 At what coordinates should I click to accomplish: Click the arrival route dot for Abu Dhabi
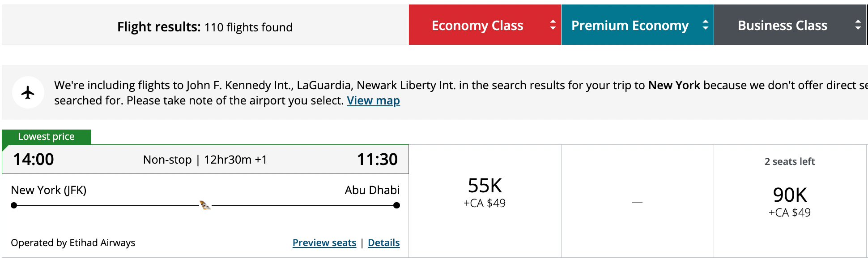pos(396,206)
